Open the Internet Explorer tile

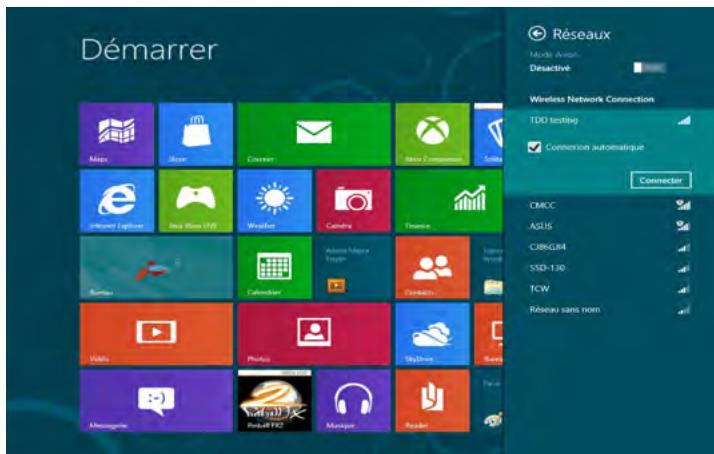click(115, 199)
